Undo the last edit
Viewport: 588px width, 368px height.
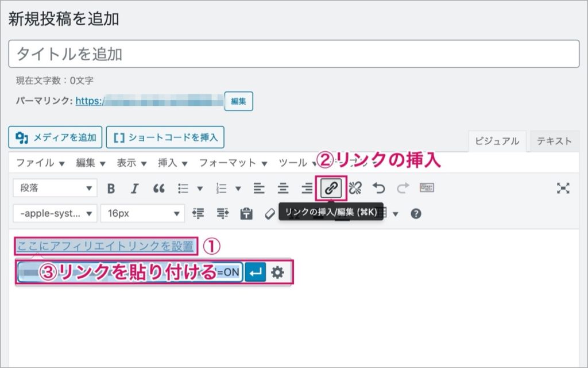tap(379, 188)
